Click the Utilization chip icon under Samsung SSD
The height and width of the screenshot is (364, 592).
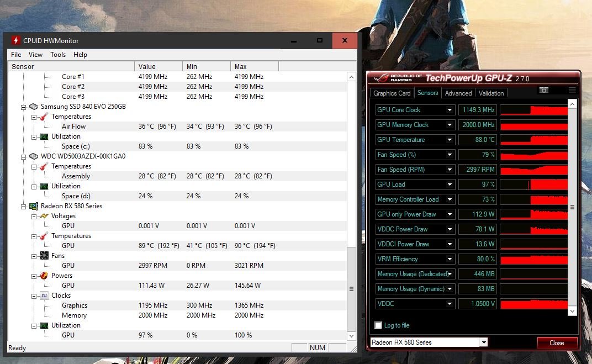[x=44, y=136]
